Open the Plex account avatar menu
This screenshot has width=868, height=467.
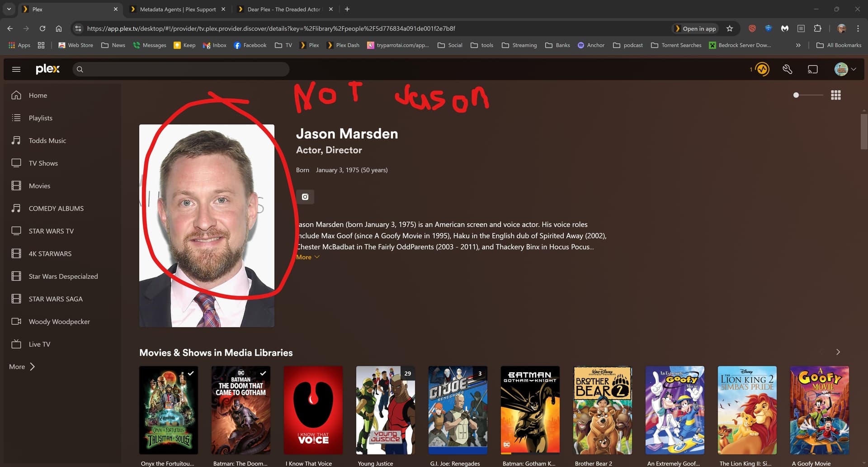(x=845, y=69)
